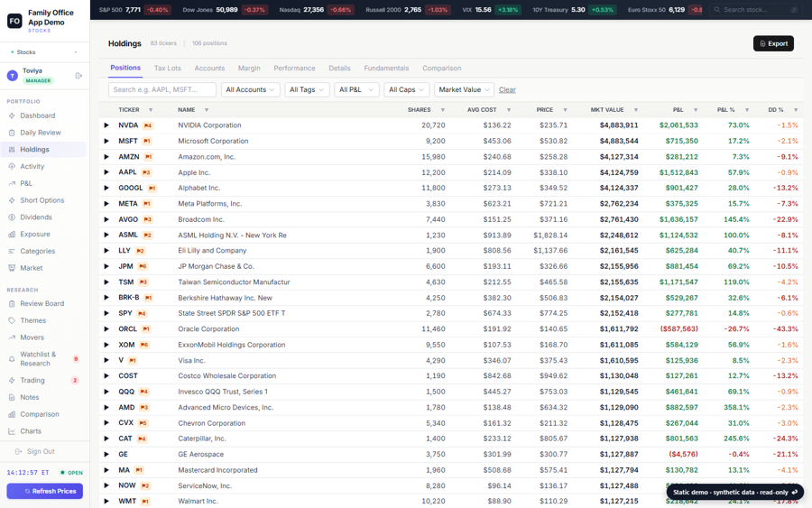Click the Eli Lilly and Company name

click(x=212, y=251)
